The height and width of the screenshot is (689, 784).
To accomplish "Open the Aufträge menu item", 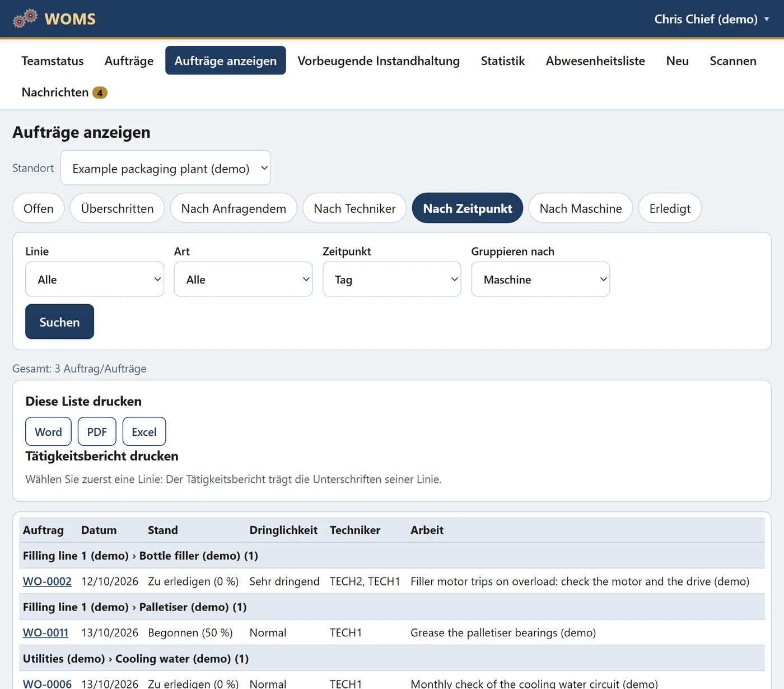I will [x=129, y=60].
